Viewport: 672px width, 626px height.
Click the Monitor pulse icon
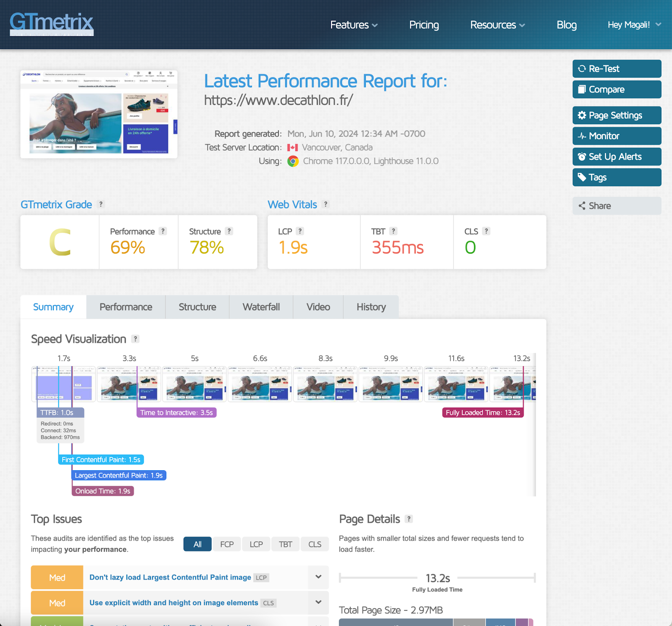click(x=582, y=136)
